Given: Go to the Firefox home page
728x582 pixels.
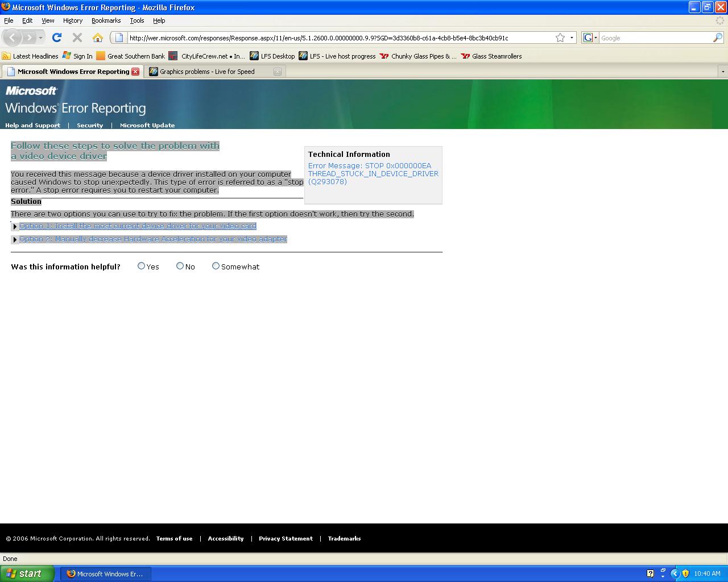Looking at the screenshot, I should (x=98, y=38).
